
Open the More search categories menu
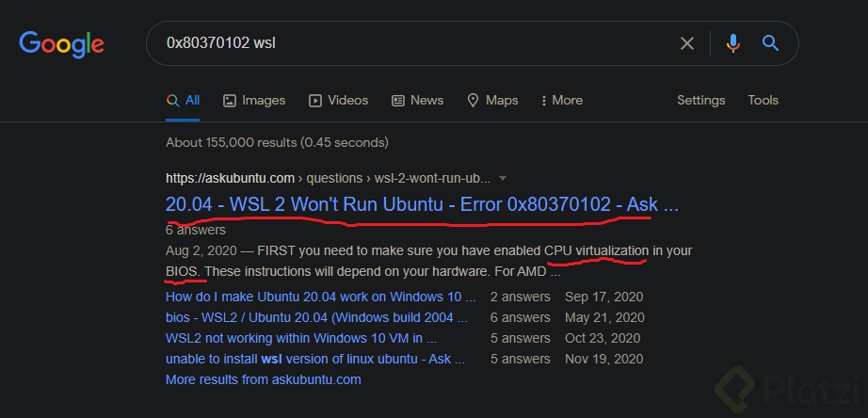(561, 100)
